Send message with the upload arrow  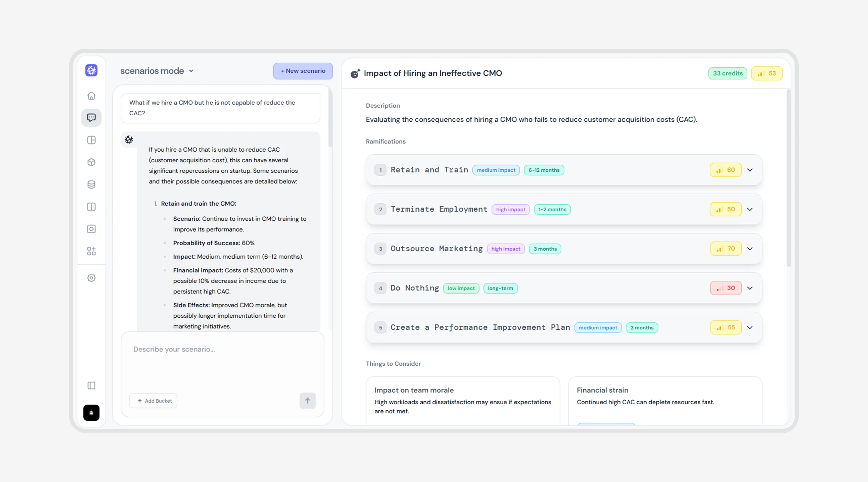[307, 401]
